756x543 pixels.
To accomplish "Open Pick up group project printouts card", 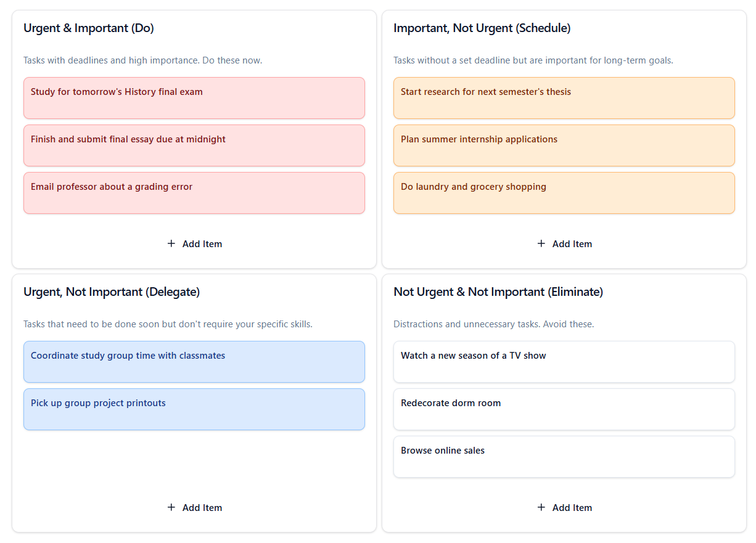I will 194,409.
